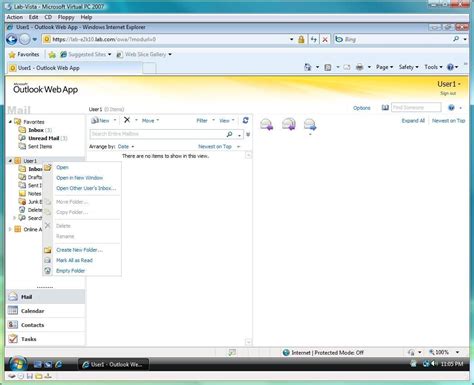This screenshot has width=474, height=385.
Task: Open the IE Safety menu dropdown
Action: pyautogui.click(x=408, y=67)
